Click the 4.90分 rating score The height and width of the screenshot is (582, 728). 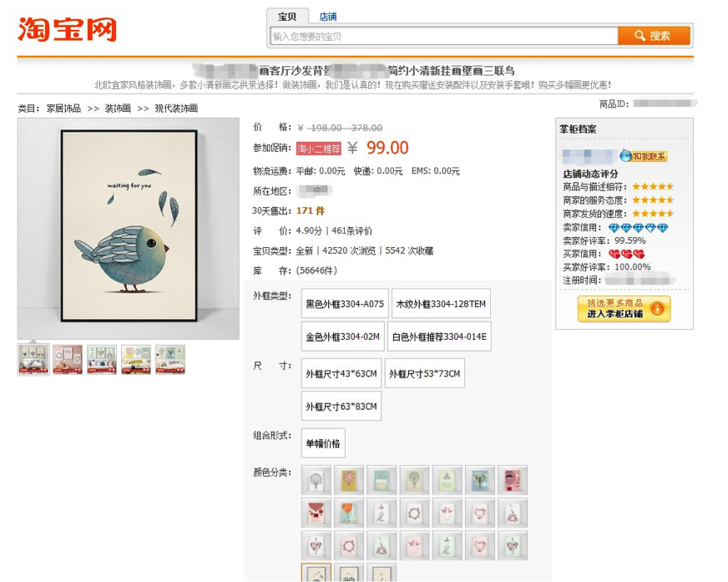point(309,230)
